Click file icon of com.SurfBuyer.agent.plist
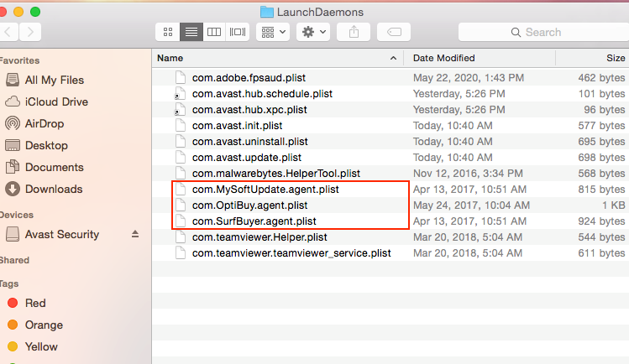629x364 pixels. point(181,221)
